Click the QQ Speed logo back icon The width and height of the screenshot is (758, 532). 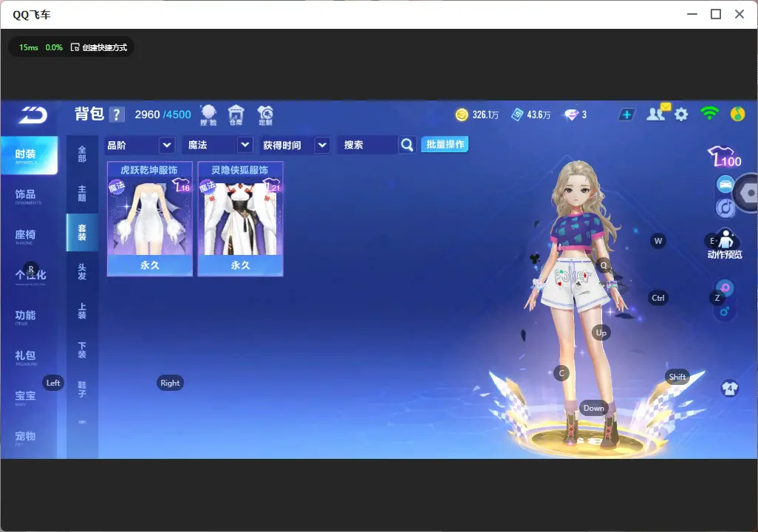pyautogui.click(x=33, y=115)
